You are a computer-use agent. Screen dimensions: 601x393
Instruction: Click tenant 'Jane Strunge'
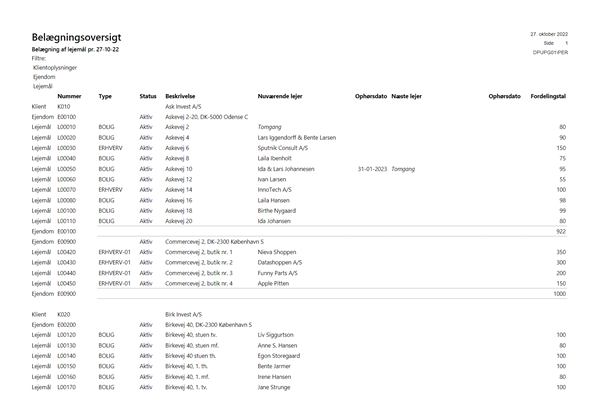274,388
